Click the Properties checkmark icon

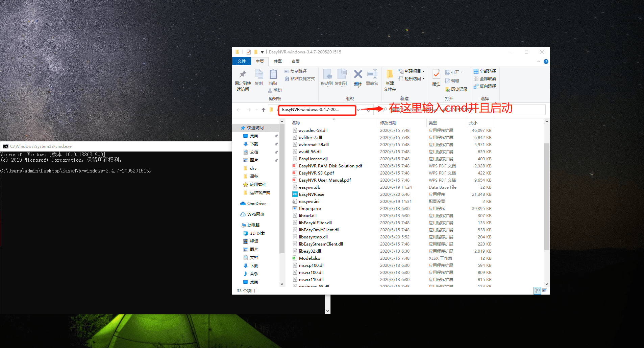(436, 74)
